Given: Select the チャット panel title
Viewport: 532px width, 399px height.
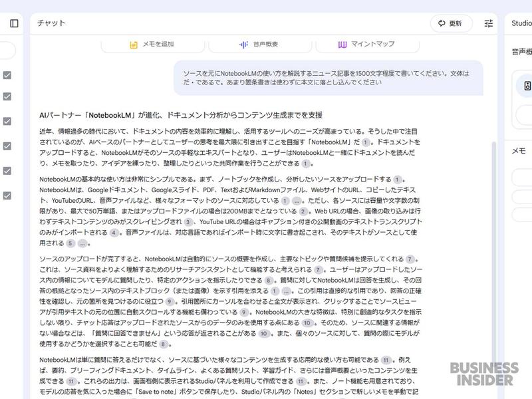Looking at the screenshot, I should tap(51, 23).
